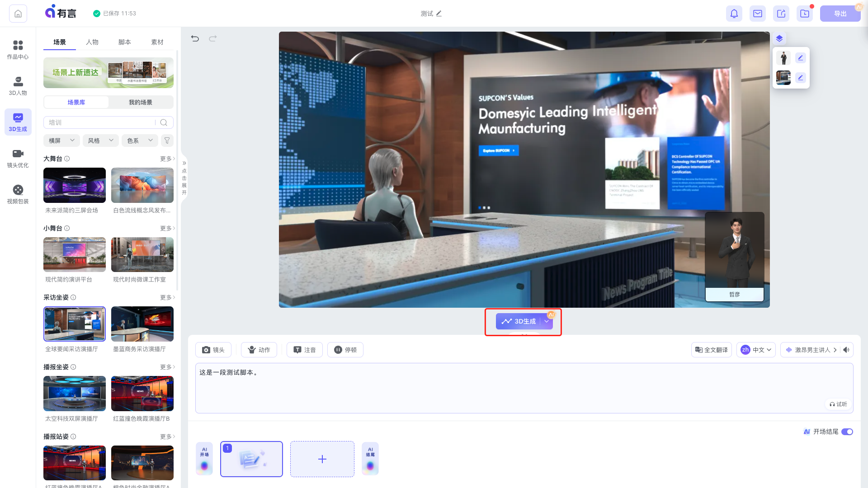Click the redo arrow icon
Viewport: 868px width, 488px height.
coord(213,39)
